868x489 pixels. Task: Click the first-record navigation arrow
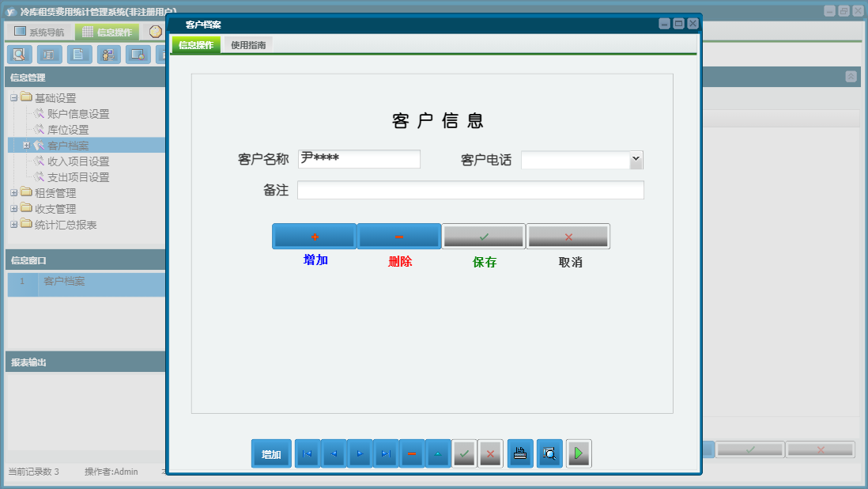click(x=308, y=453)
